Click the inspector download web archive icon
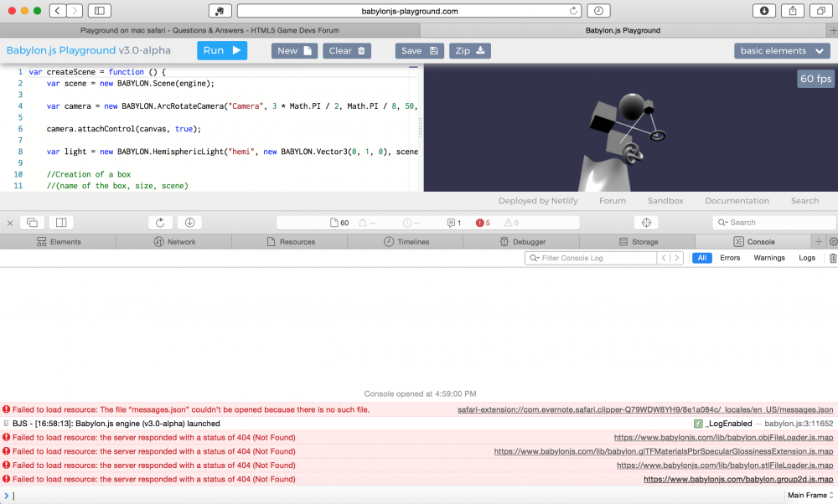The image size is (838, 504). tap(189, 223)
